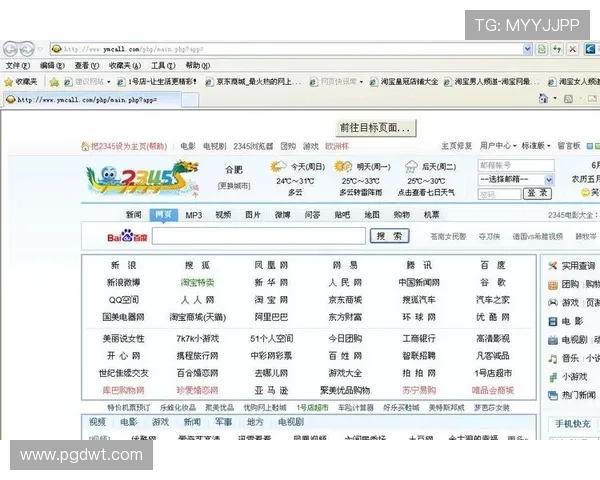Click the browser Back arrow button
This screenshot has width=600, height=480.
tap(10, 49)
